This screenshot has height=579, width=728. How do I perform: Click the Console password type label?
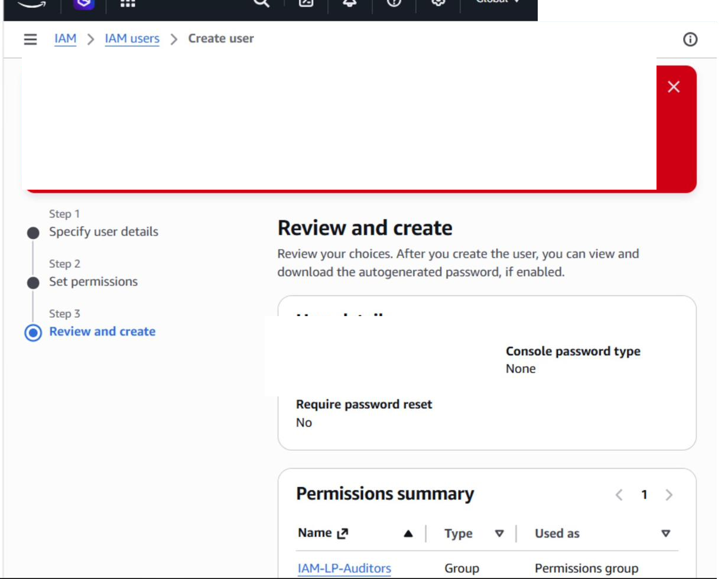point(573,351)
